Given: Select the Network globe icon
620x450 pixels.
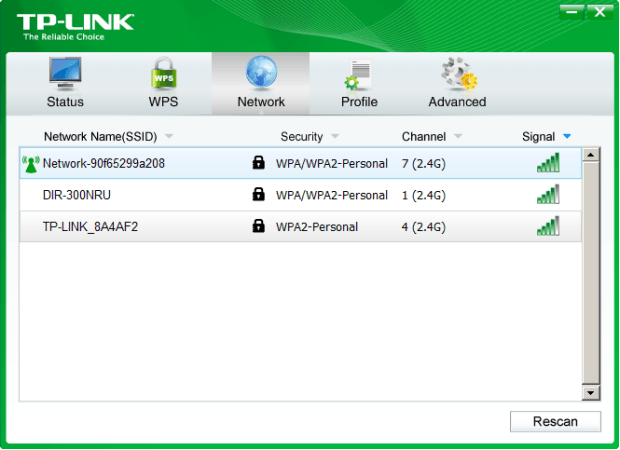Looking at the screenshot, I should 261,72.
